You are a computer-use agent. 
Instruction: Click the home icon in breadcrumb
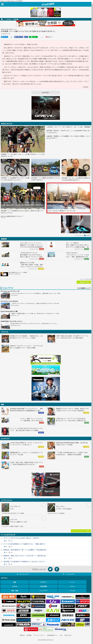(x=2, y=19)
